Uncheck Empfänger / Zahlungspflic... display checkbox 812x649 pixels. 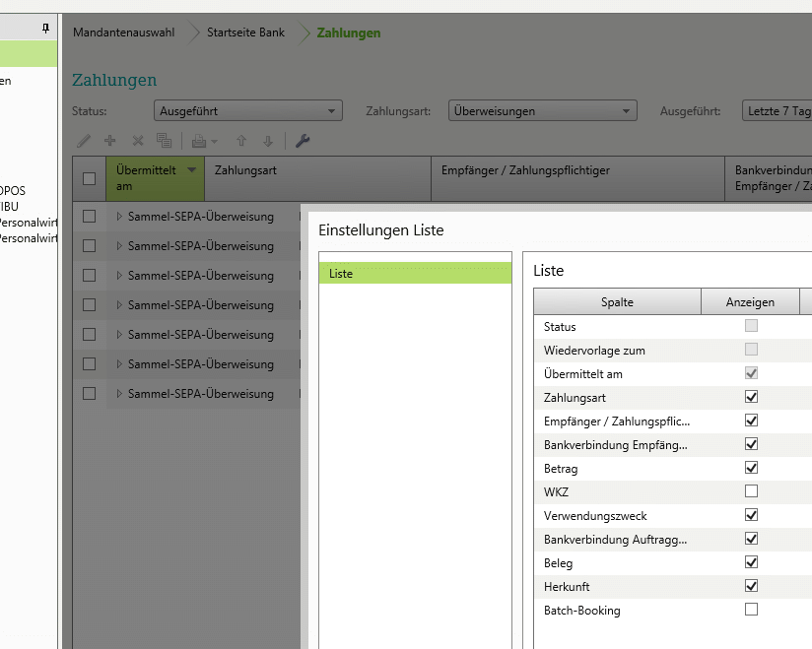click(x=752, y=421)
